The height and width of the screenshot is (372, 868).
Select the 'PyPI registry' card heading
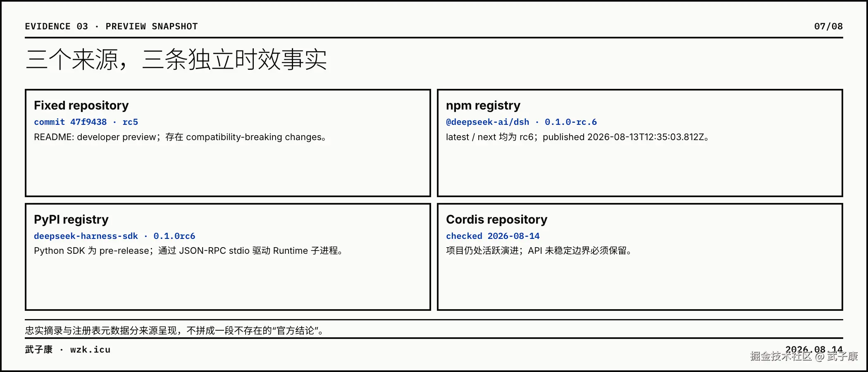(71, 219)
